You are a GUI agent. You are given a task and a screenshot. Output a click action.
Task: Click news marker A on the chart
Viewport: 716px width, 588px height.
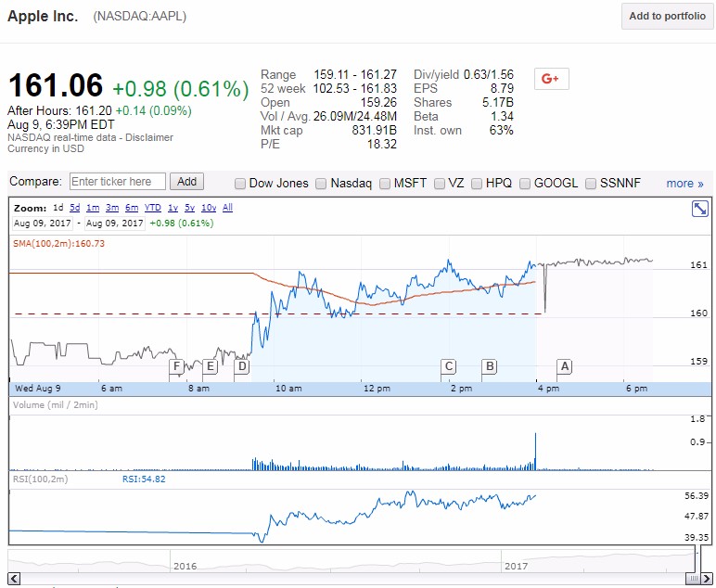point(565,366)
